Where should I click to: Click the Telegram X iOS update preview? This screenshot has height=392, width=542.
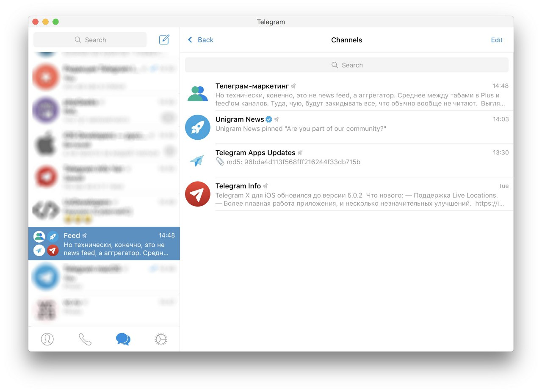[x=360, y=199]
